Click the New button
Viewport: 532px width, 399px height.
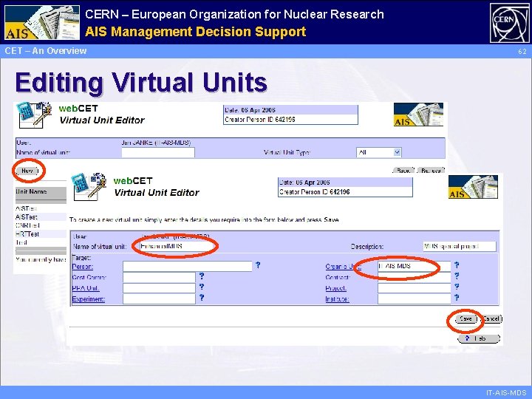[27, 171]
